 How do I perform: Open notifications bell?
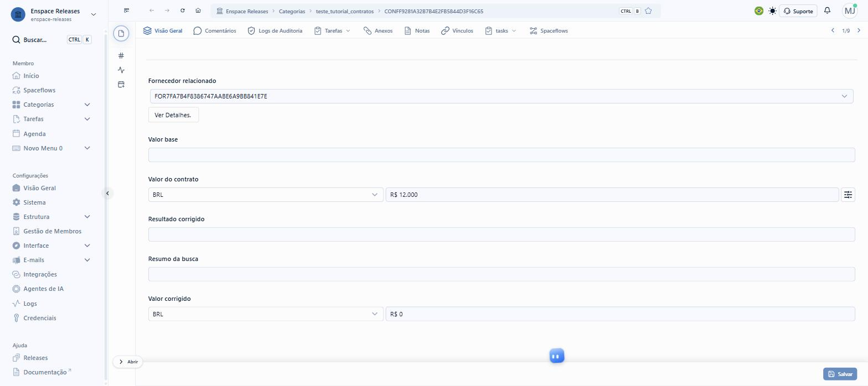827,11
